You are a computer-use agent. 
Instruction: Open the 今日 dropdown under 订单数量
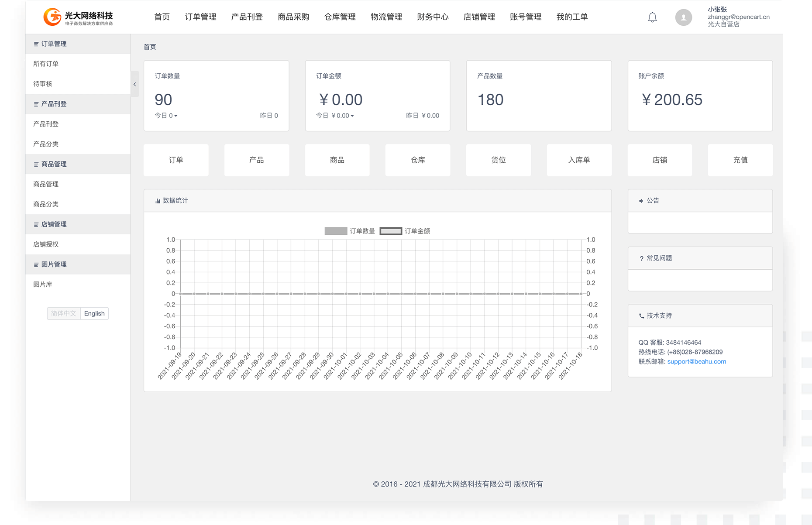coord(166,116)
